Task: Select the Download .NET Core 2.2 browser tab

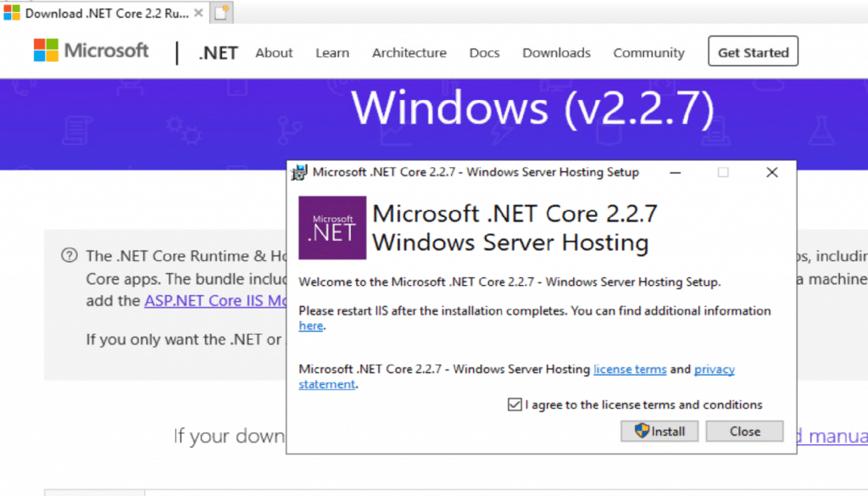Action: click(103, 13)
